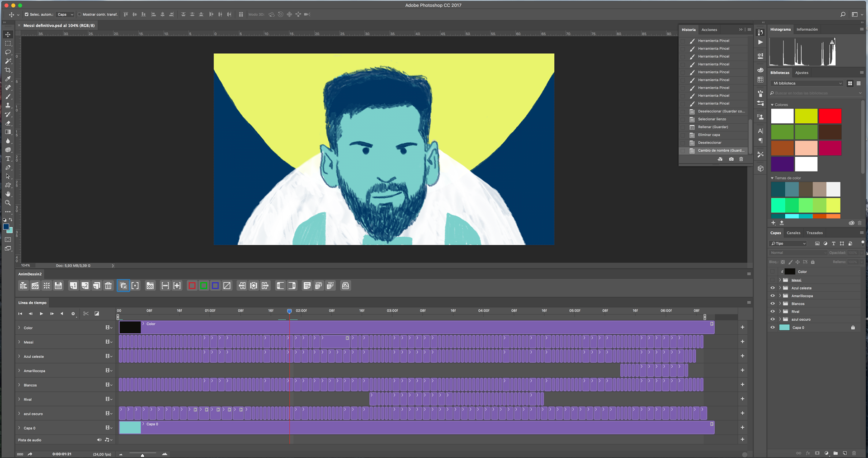Go to first frame of timeline
This screenshot has height=458, width=868.
(x=20, y=313)
